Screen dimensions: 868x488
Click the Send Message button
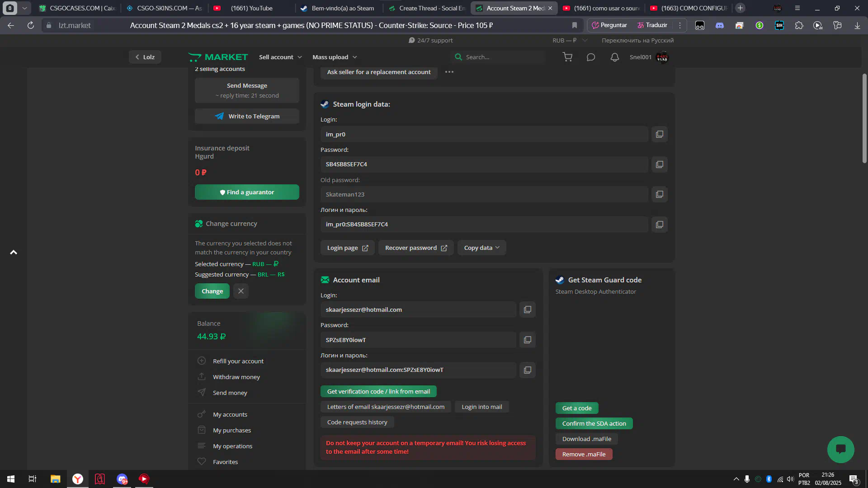(x=247, y=90)
